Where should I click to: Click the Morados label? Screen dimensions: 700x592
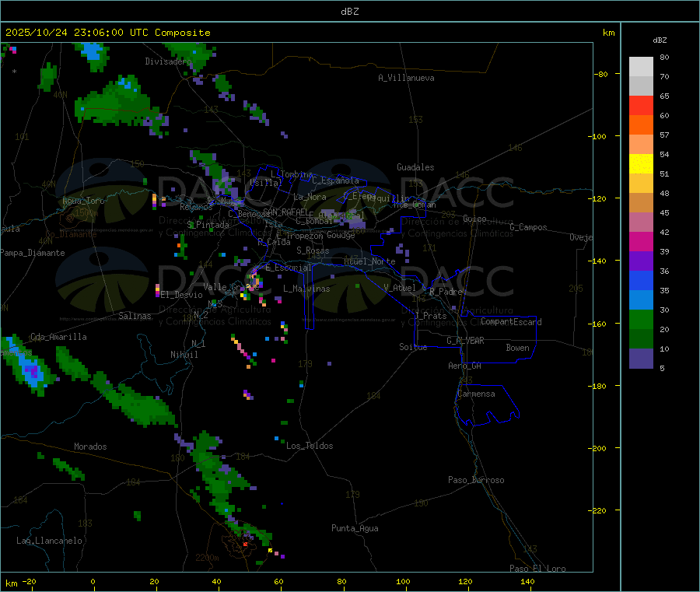pyautogui.click(x=90, y=447)
